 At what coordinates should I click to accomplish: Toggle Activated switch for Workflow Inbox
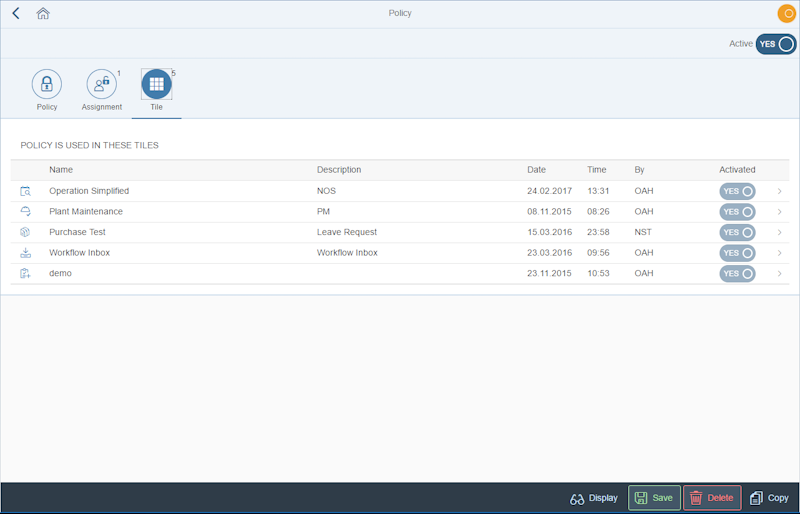737,253
